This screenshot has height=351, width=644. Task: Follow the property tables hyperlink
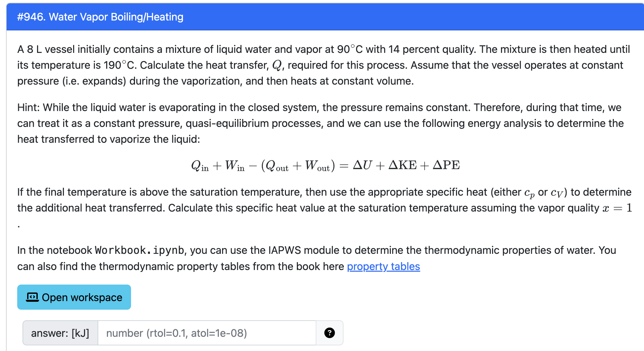tap(383, 266)
